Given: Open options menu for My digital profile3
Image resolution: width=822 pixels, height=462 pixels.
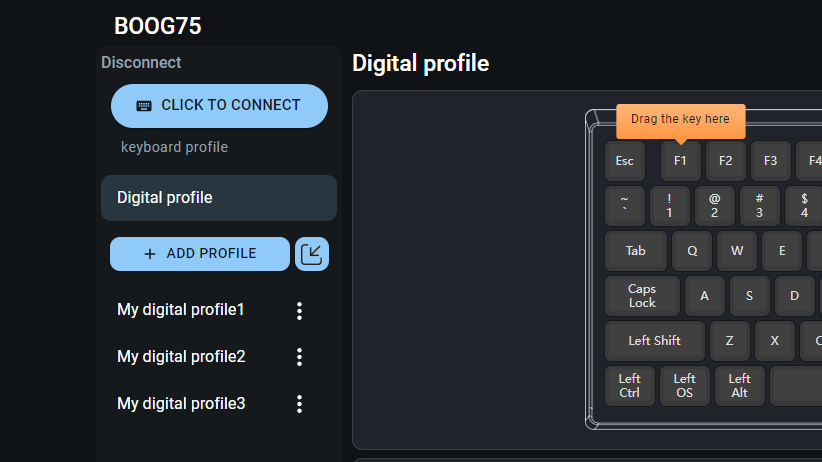Looking at the screenshot, I should click(299, 404).
